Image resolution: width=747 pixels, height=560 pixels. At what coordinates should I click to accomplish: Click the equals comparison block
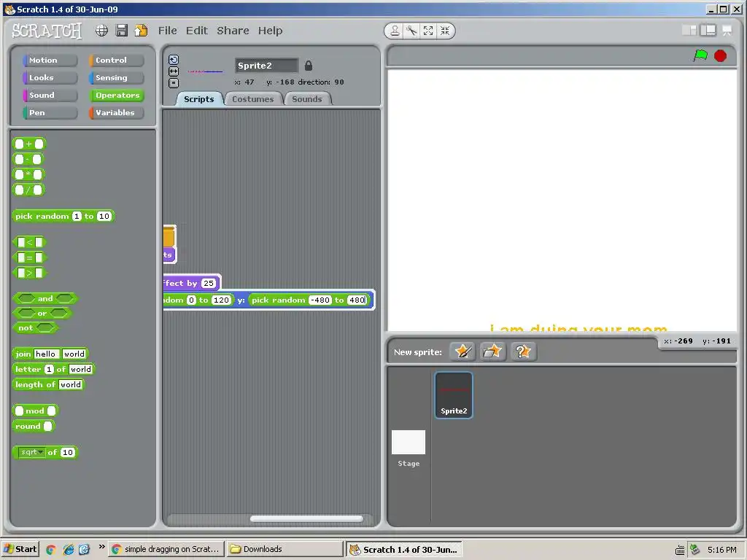pos(29,257)
